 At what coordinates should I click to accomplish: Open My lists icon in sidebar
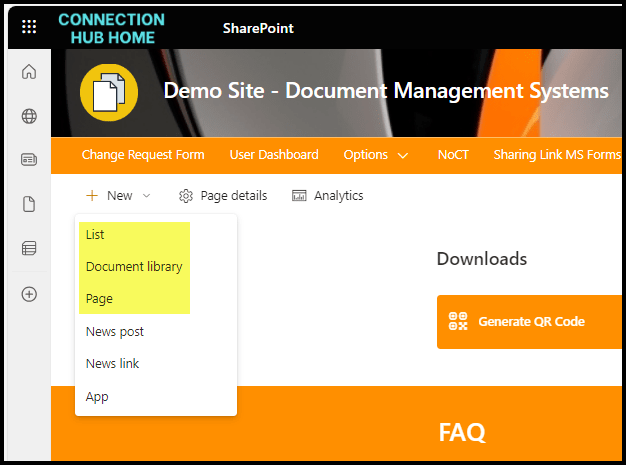pos(29,249)
